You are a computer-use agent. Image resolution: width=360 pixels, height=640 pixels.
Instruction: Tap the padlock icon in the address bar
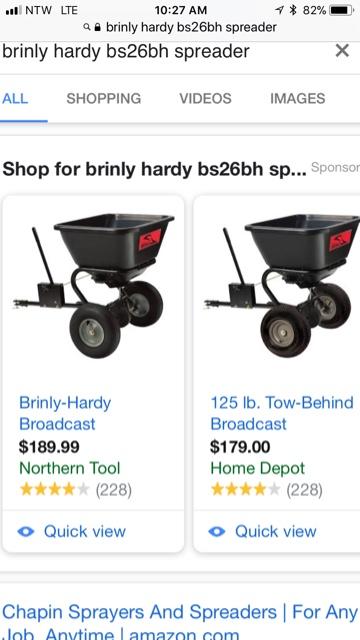click(97, 27)
